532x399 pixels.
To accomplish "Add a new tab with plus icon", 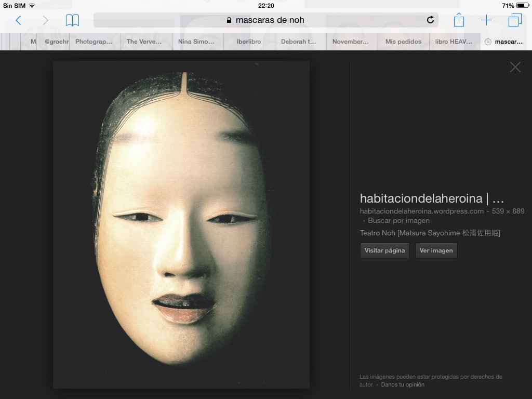I will pyautogui.click(x=486, y=20).
